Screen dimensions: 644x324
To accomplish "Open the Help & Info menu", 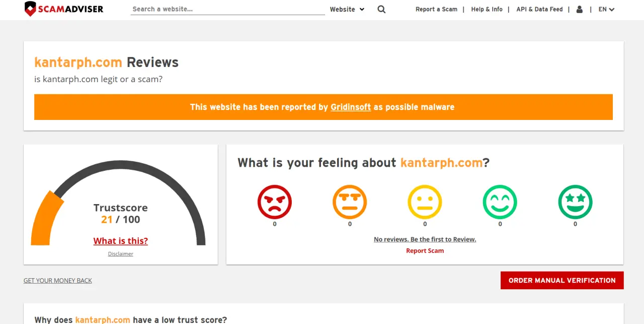I will pyautogui.click(x=487, y=9).
